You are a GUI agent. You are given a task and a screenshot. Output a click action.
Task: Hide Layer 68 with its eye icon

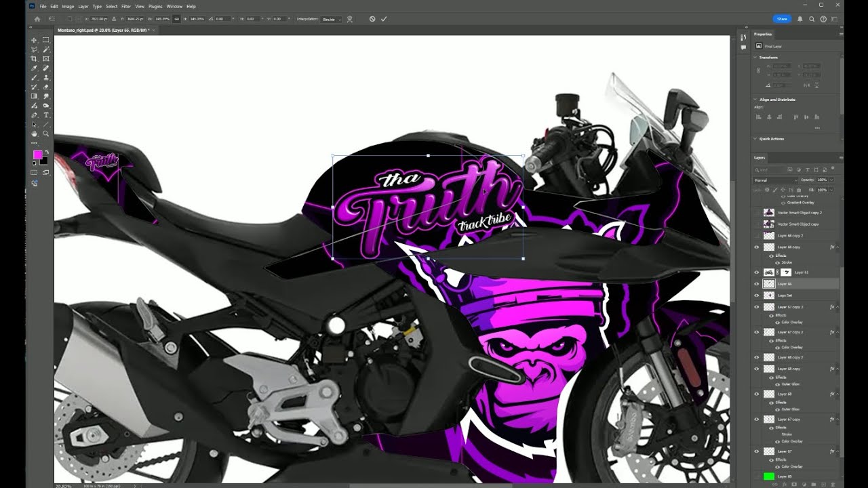757,394
